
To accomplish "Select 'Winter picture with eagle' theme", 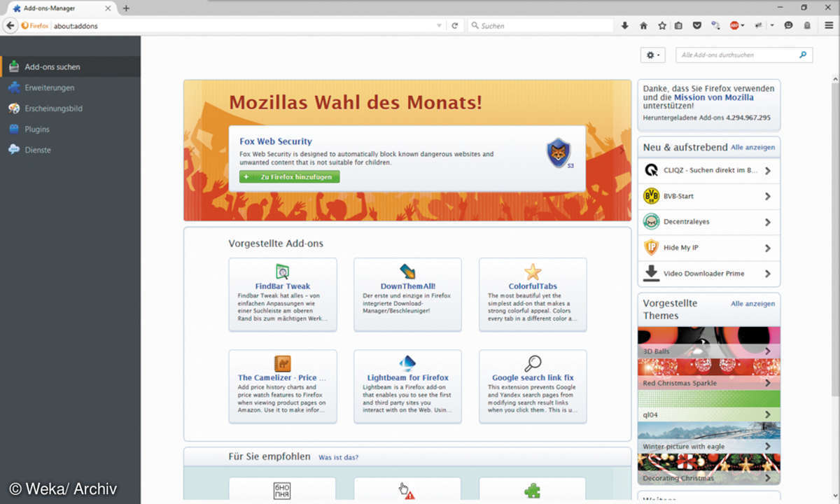I will pyautogui.click(x=708, y=437).
